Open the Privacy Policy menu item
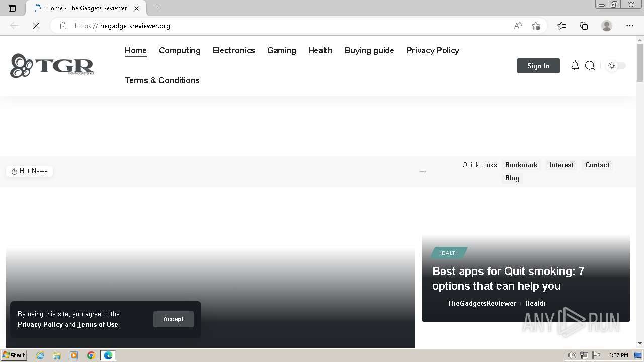The width and height of the screenshot is (644, 362). tap(433, 50)
